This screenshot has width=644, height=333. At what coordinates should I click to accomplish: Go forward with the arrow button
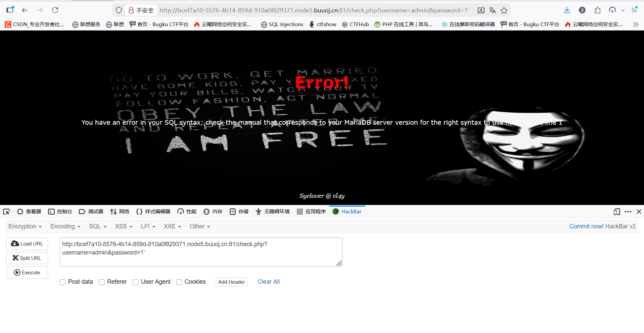point(40,10)
